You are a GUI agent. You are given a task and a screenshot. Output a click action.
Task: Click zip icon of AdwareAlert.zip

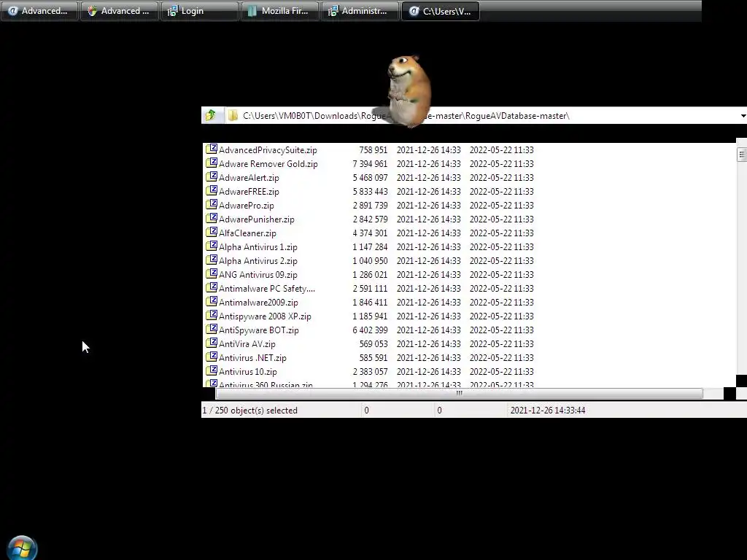point(211,177)
